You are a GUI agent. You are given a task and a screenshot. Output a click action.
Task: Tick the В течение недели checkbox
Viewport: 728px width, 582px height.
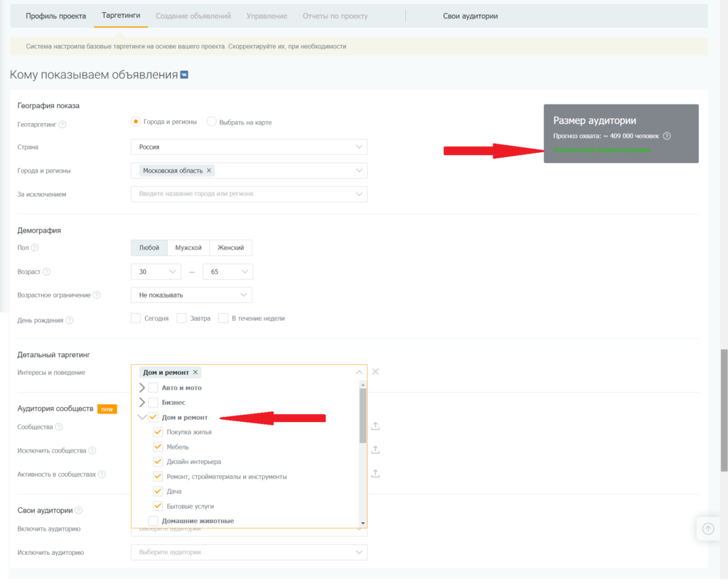point(223,318)
